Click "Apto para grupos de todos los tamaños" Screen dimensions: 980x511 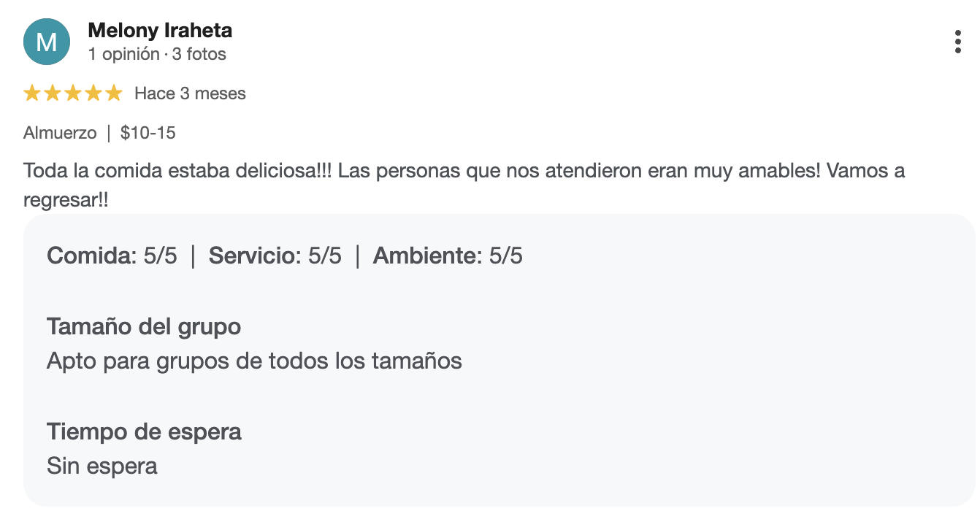[254, 361]
